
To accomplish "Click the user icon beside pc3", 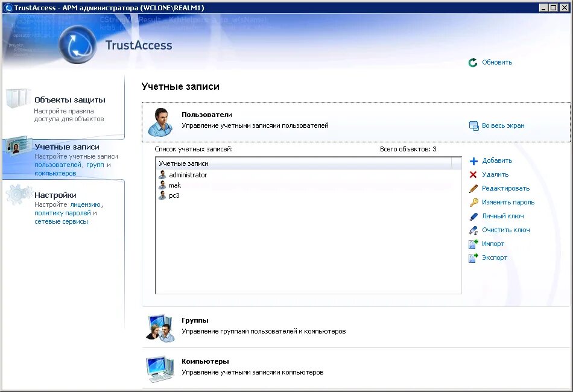I will point(162,195).
